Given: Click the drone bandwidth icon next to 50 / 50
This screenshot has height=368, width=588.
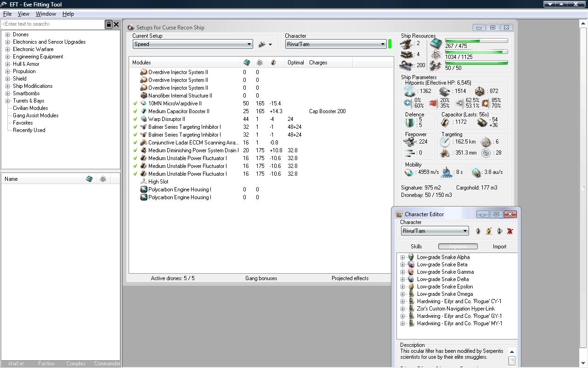Looking at the screenshot, I should point(436,66).
